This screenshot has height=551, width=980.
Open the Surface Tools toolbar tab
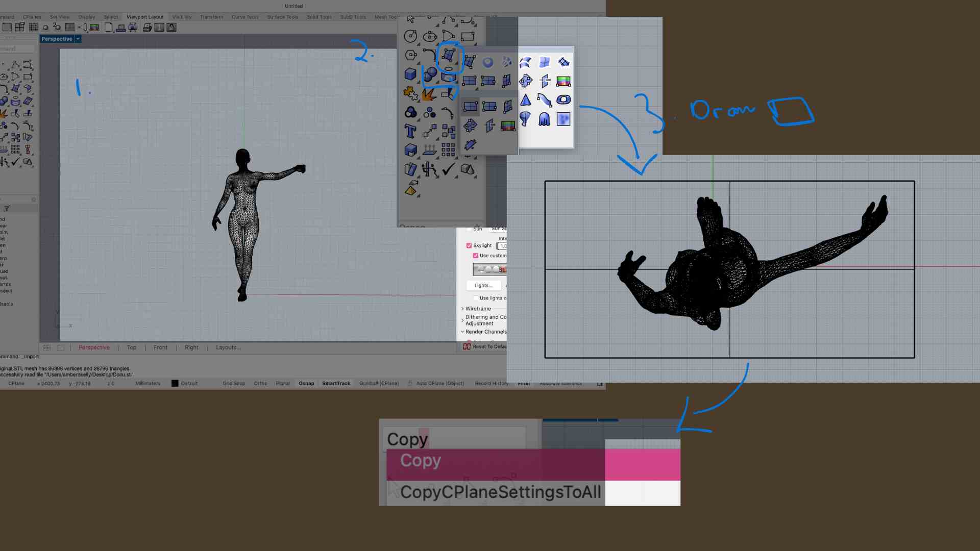[282, 17]
